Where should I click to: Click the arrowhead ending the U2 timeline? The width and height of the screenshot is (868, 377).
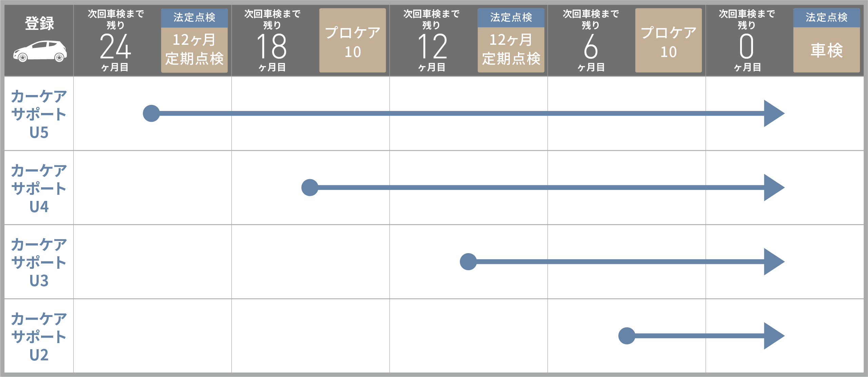point(773,336)
